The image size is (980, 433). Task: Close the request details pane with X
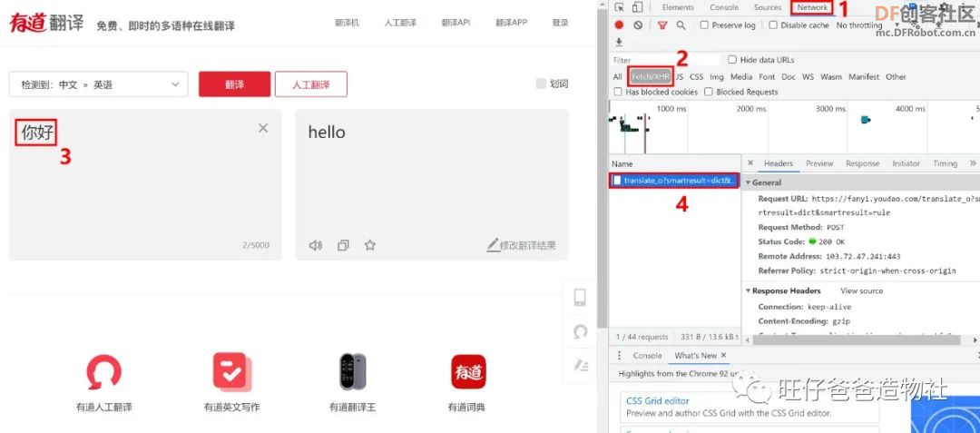750,163
